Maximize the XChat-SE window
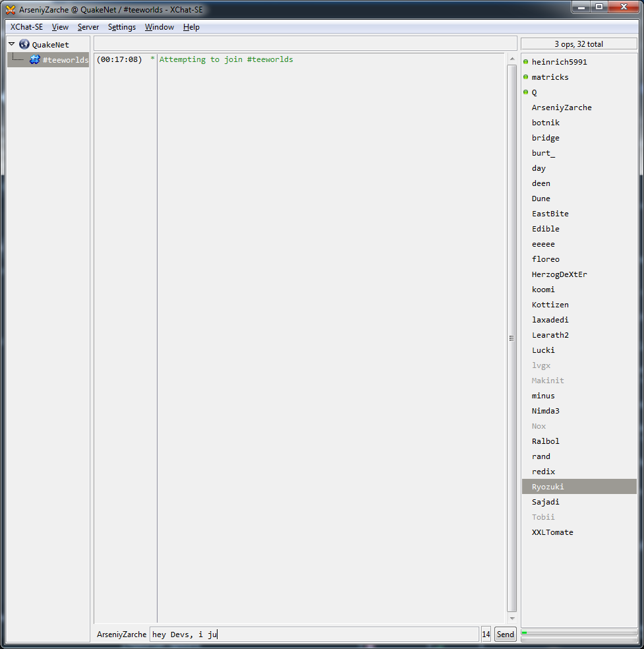Viewport: 644px width, 649px height. tap(599, 7)
